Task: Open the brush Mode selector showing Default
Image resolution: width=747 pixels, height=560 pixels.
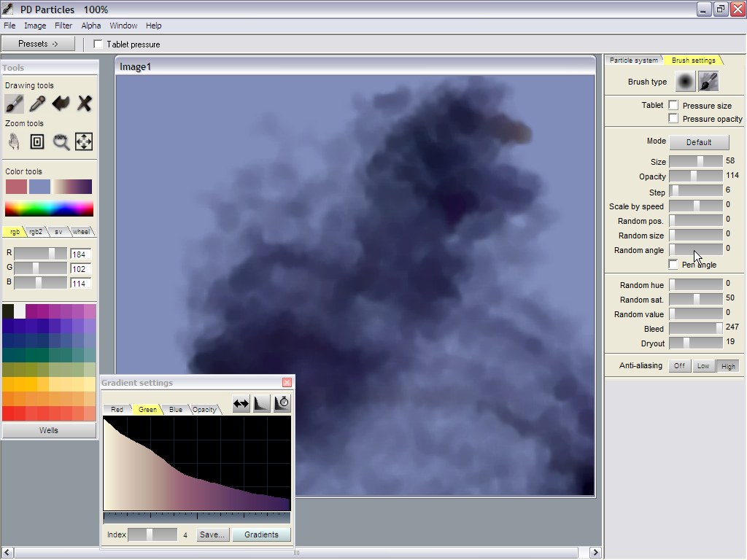Action: click(x=698, y=142)
